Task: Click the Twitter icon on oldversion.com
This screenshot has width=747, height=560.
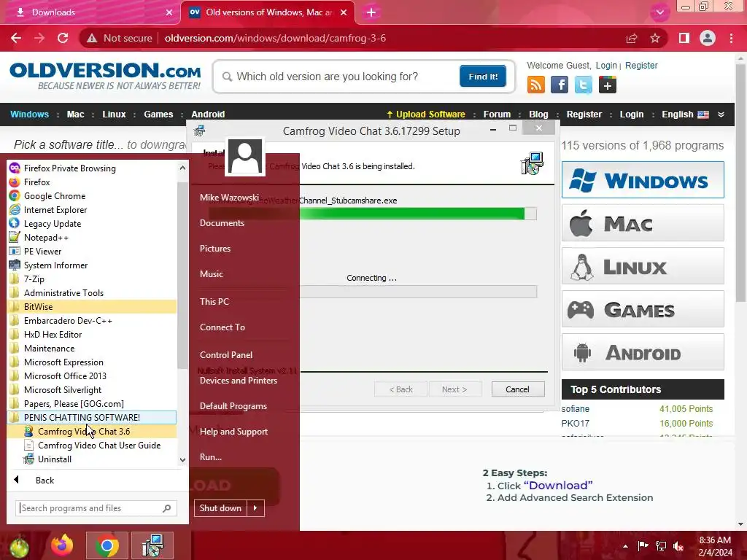Action: (583, 85)
